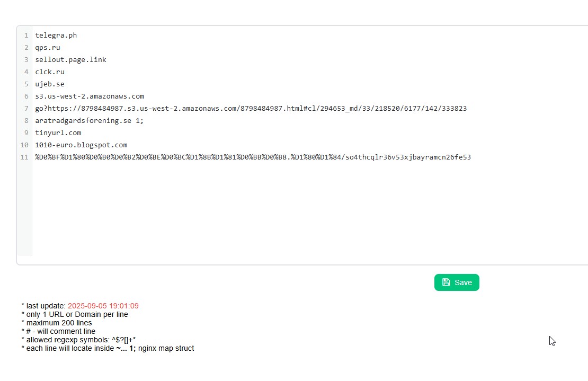Click line number 11 in the gutter
Screen dimensions: 588x381
point(24,157)
